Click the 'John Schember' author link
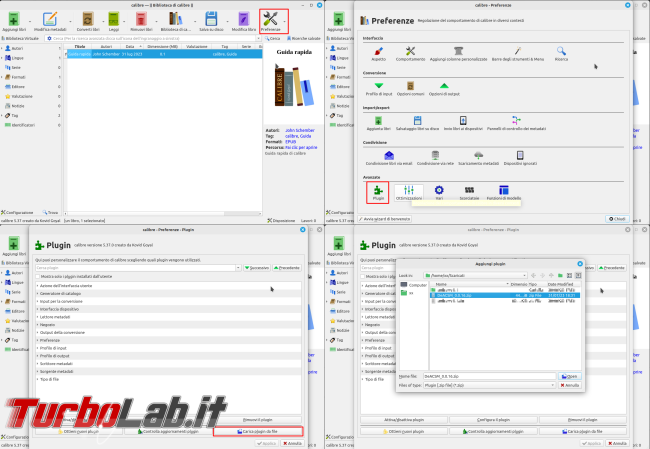The image size is (650, 449). [300, 130]
